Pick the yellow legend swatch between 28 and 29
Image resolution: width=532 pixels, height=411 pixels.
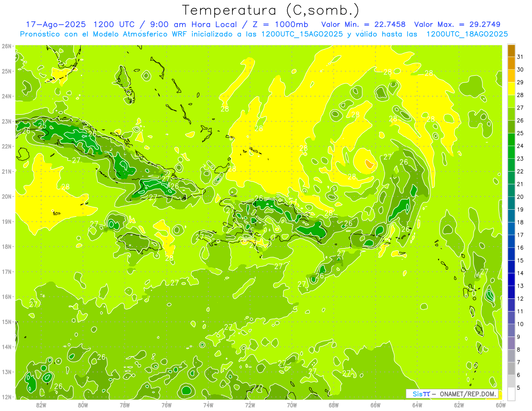coord(511,89)
